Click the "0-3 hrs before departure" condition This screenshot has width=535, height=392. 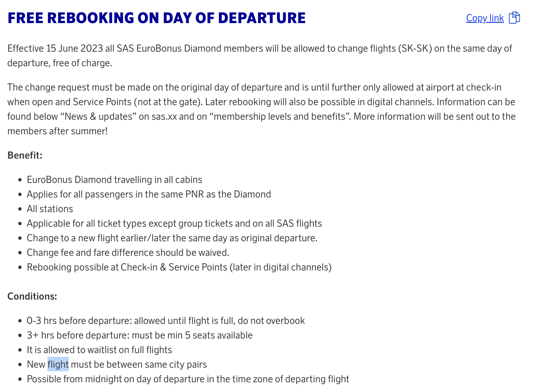[x=166, y=321]
